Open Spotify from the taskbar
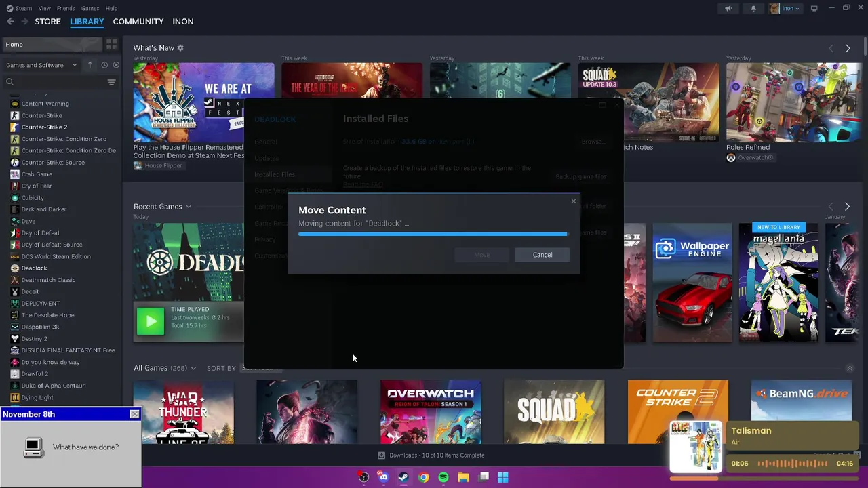The image size is (868, 488). (443, 477)
